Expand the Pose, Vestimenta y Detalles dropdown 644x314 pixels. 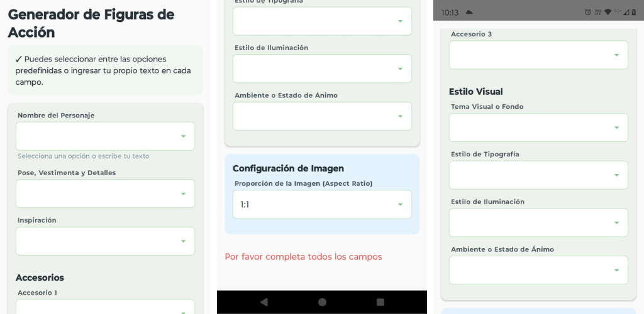pyautogui.click(x=105, y=193)
